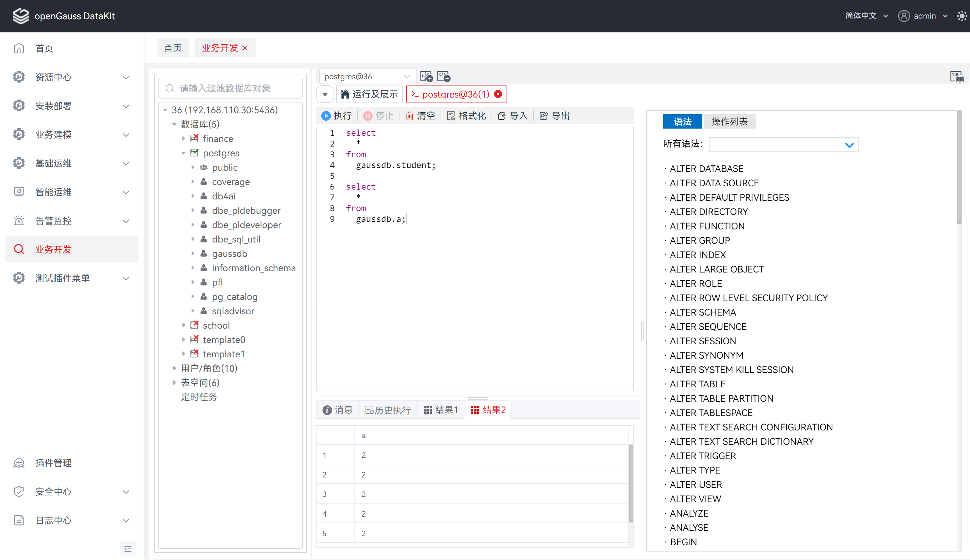The image size is (970, 560).
Task: Click the 导出 export button
Action: pos(555,116)
